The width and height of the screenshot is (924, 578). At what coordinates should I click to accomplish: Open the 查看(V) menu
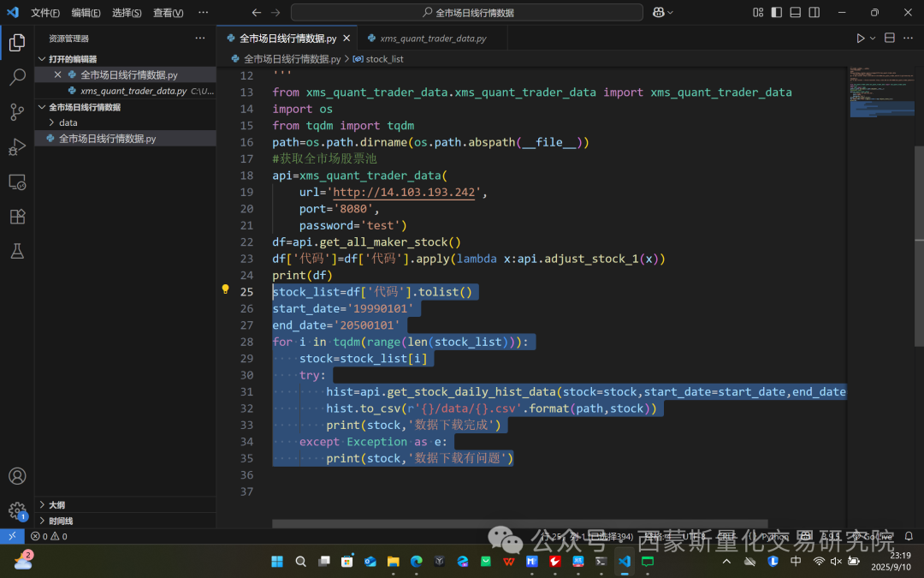click(x=168, y=12)
